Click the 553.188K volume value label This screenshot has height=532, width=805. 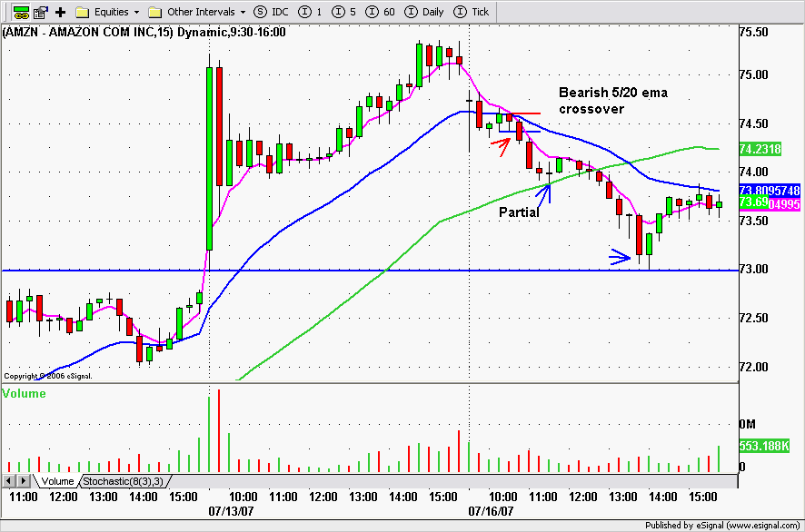pyautogui.click(x=764, y=446)
